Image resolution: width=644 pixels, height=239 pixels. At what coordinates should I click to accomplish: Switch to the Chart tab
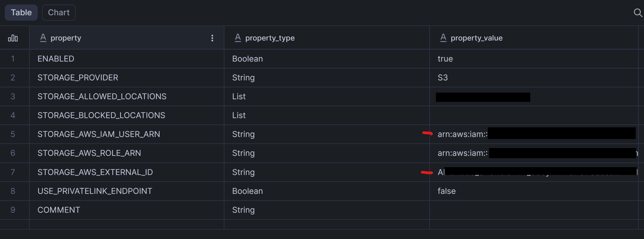pos(59,13)
